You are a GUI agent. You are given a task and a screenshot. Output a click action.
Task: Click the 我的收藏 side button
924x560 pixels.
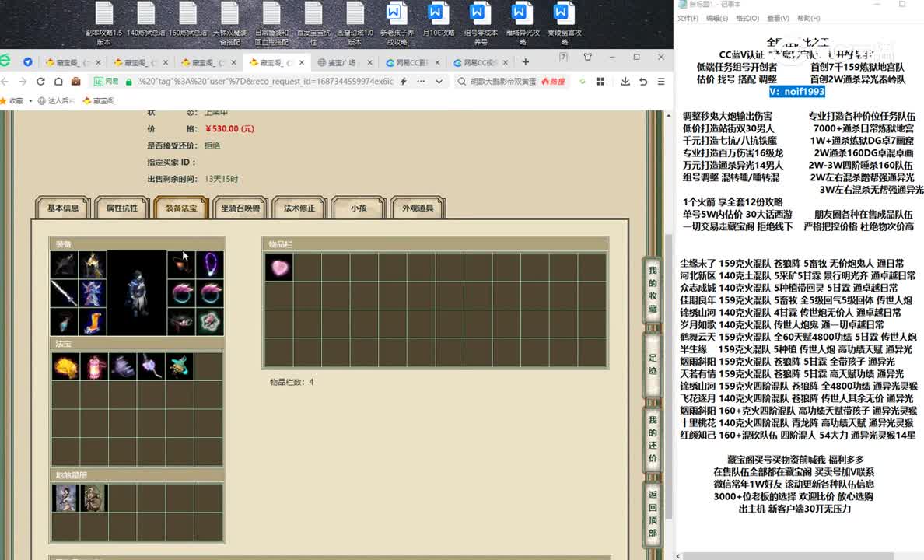[653, 289]
